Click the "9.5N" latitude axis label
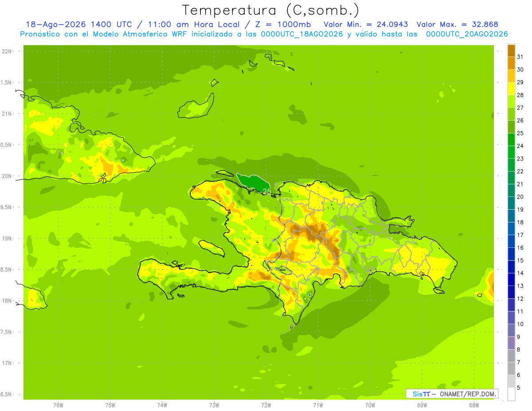 point(7,207)
